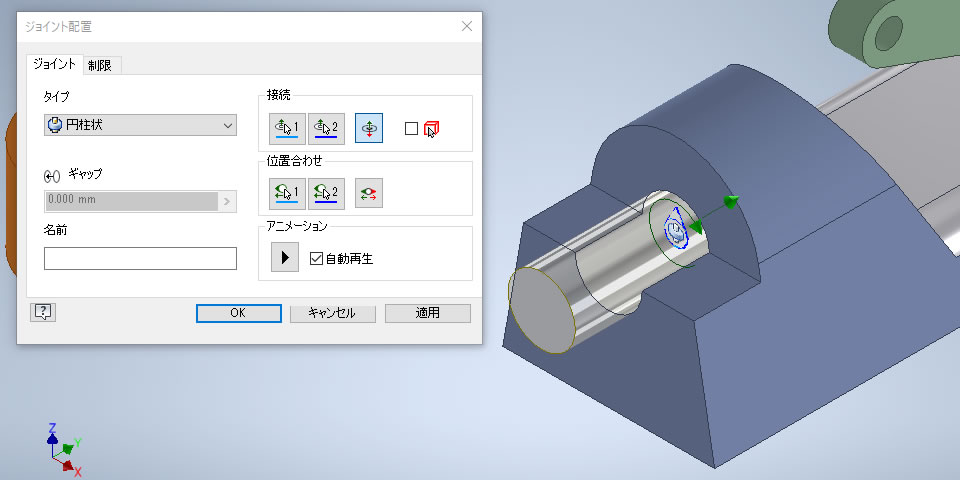Viewport: 960px width, 480px height.
Task: Close the ジョイント配置 dialog
Action: pos(467,26)
